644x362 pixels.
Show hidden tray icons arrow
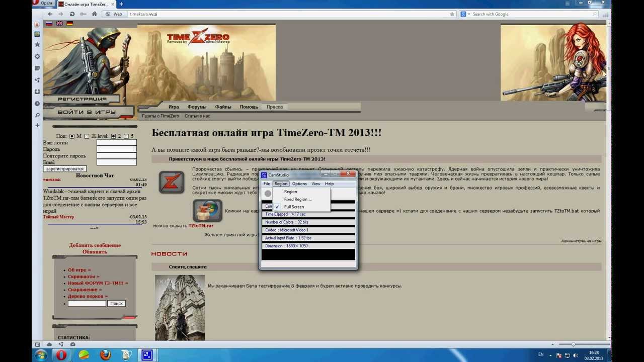pos(551,355)
